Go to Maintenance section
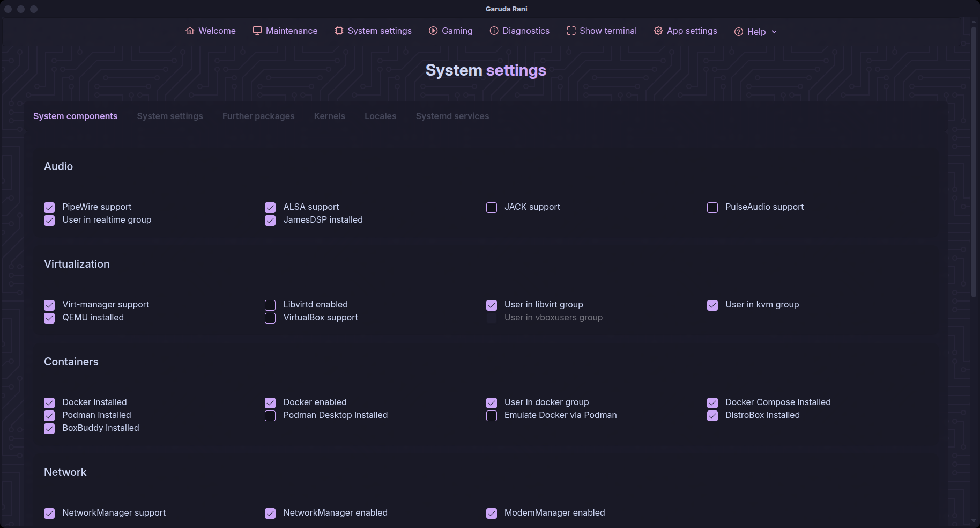Image resolution: width=980 pixels, height=528 pixels. (285, 31)
